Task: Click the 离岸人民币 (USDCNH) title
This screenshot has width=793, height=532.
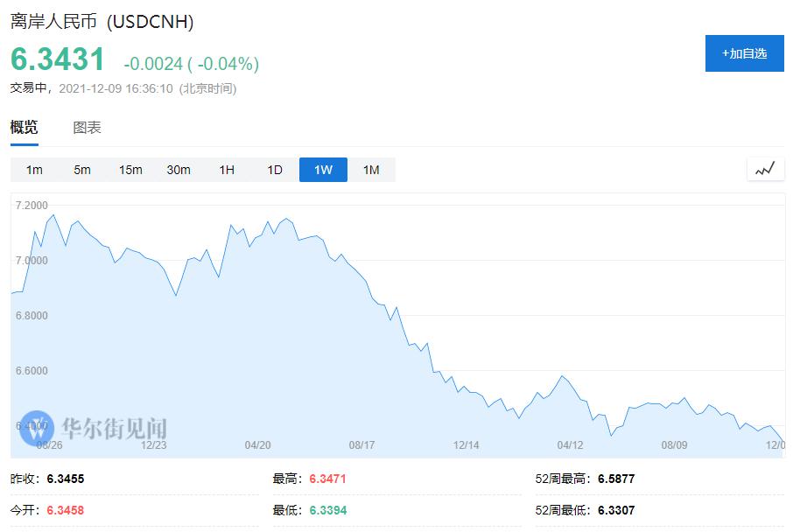Action: pyautogui.click(x=102, y=21)
